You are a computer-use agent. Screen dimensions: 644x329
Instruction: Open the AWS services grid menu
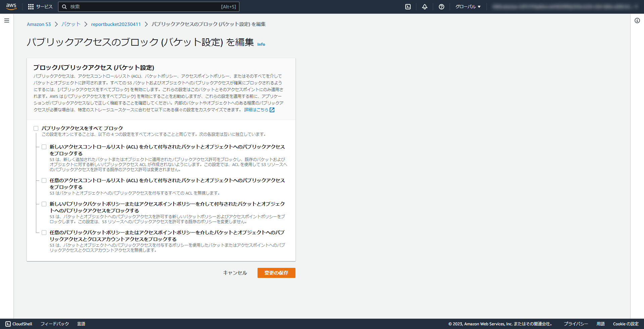point(31,6)
